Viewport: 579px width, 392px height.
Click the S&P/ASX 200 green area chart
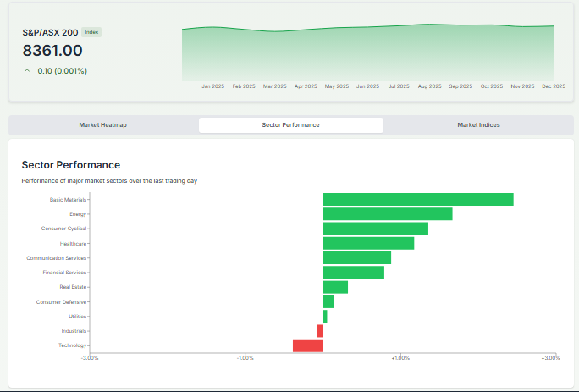[x=367, y=52]
